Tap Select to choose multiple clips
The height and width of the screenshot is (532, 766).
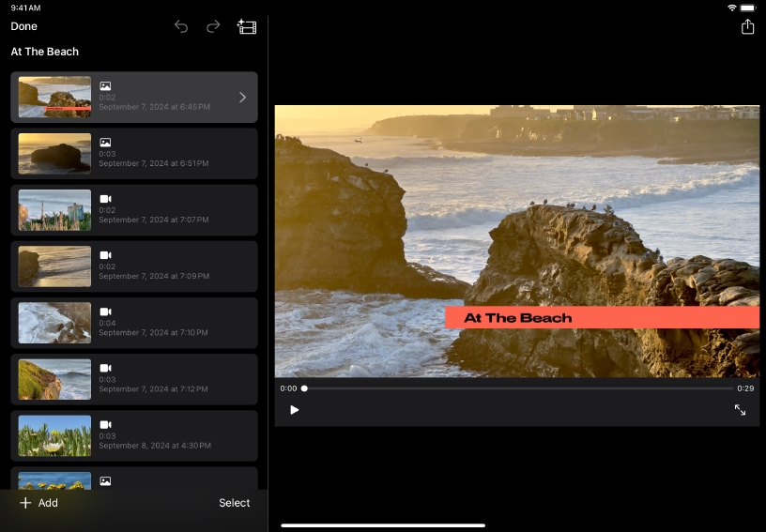[x=235, y=503]
